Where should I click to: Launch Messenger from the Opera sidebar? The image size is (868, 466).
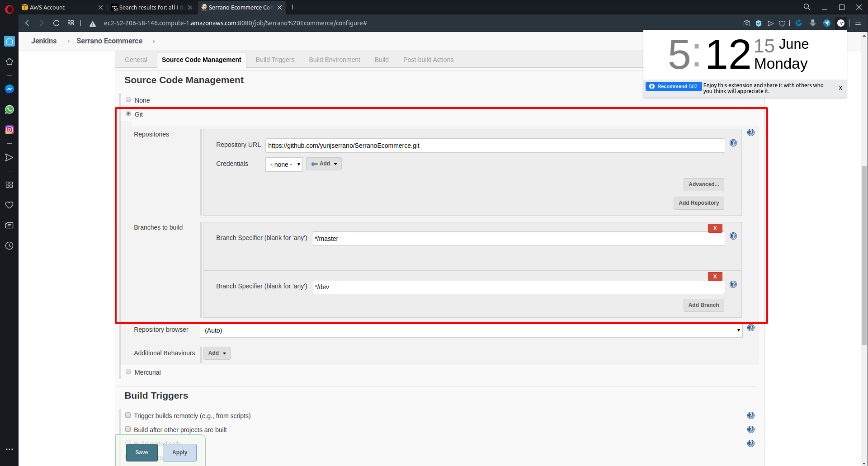[x=9, y=89]
